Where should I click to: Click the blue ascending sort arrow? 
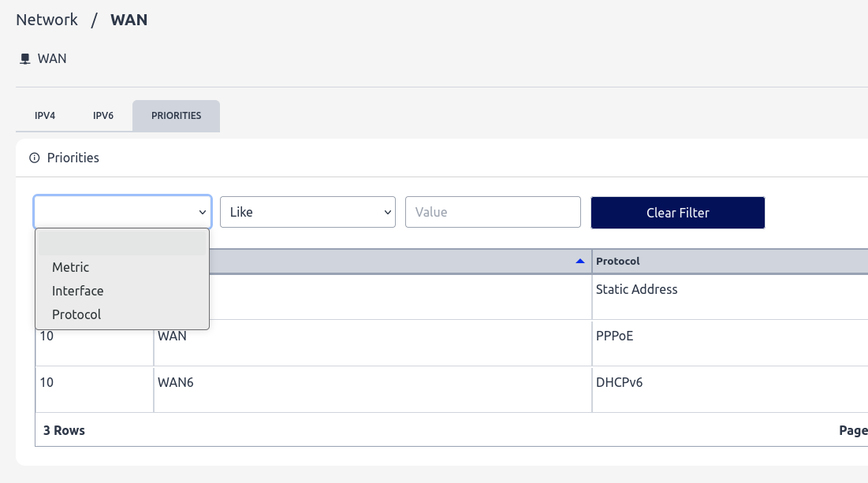pos(580,261)
